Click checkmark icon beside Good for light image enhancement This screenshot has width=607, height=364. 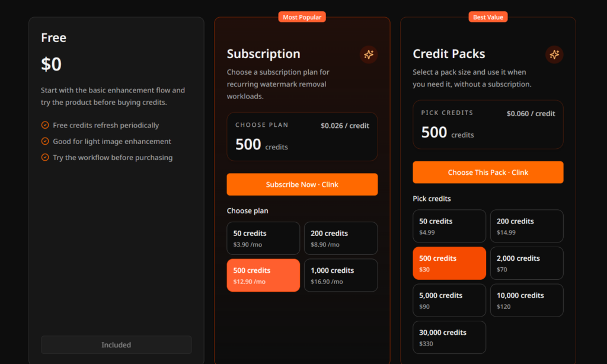pyautogui.click(x=45, y=141)
